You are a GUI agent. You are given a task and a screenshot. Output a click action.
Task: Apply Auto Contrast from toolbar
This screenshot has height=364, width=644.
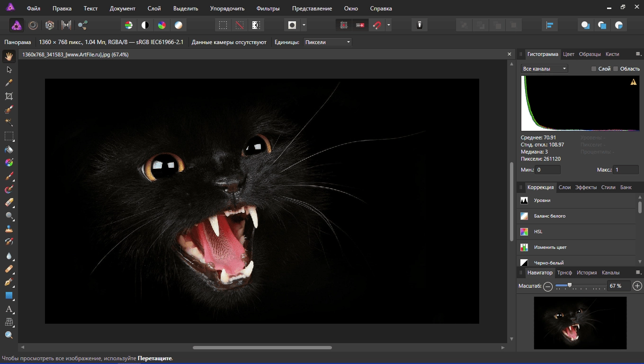click(x=145, y=25)
